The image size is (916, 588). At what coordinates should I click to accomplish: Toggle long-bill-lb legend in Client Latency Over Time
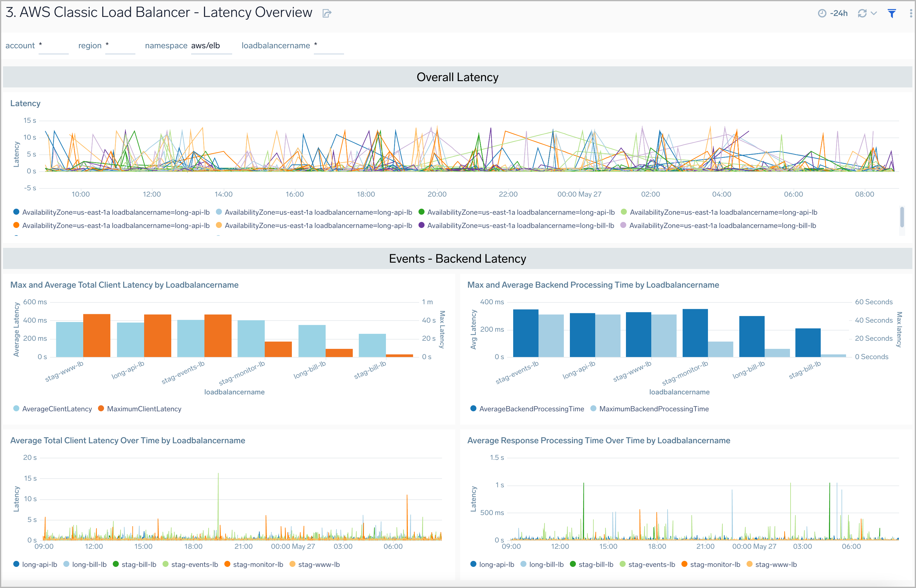85,565
